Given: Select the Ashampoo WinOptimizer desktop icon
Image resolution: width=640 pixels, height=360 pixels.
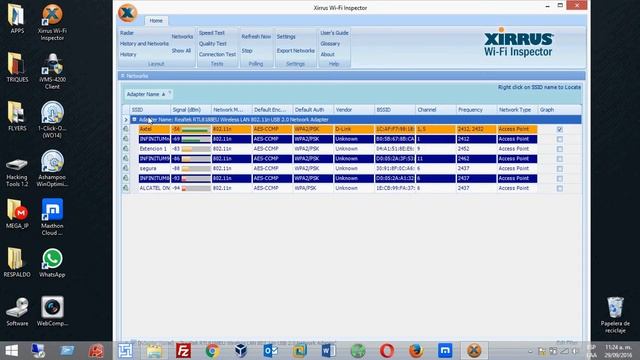Looking at the screenshot, I should pos(52,169).
